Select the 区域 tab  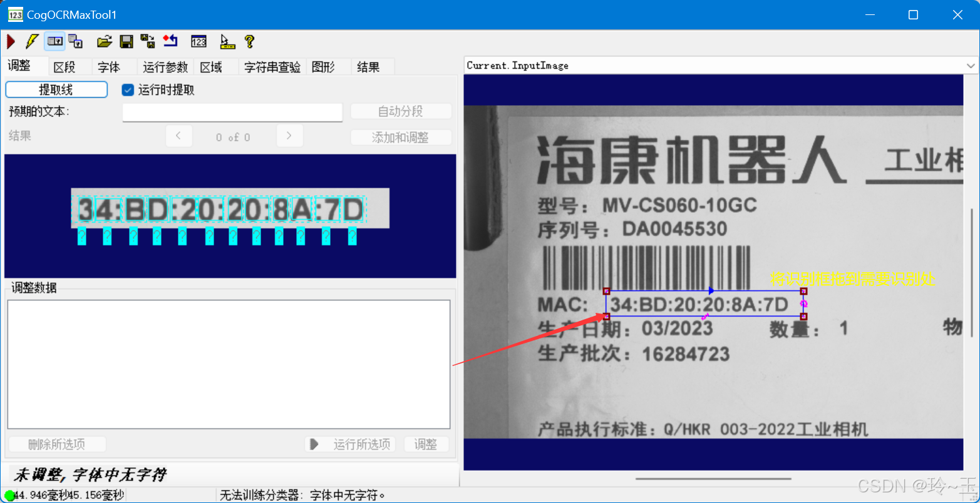211,67
